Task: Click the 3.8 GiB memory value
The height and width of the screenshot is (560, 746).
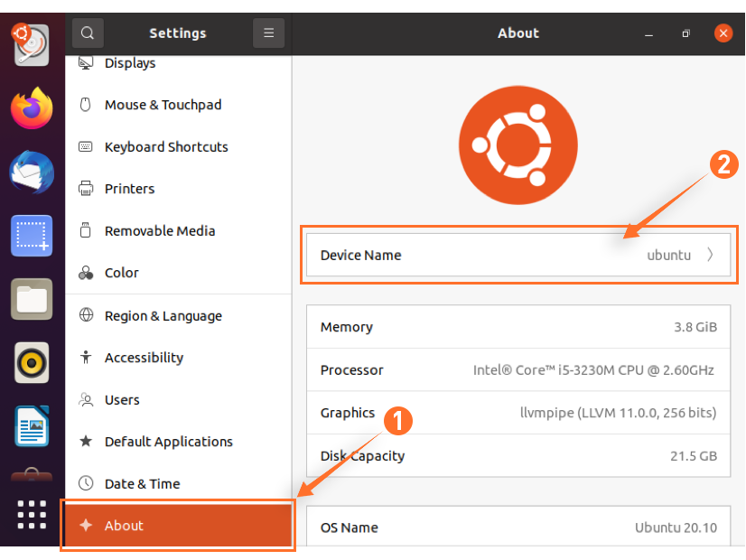Action: (695, 327)
